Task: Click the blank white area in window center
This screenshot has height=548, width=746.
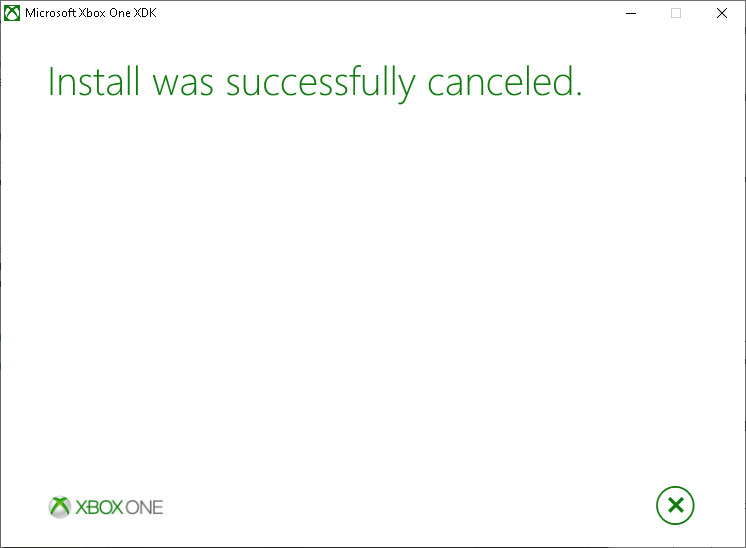Action: 373,290
